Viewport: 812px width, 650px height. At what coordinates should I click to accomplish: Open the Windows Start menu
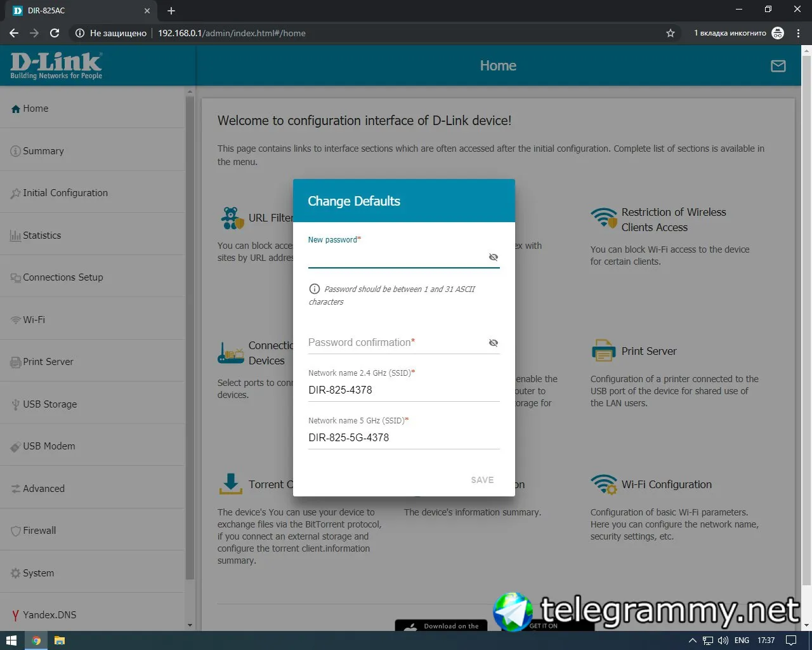(x=11, y=640)
